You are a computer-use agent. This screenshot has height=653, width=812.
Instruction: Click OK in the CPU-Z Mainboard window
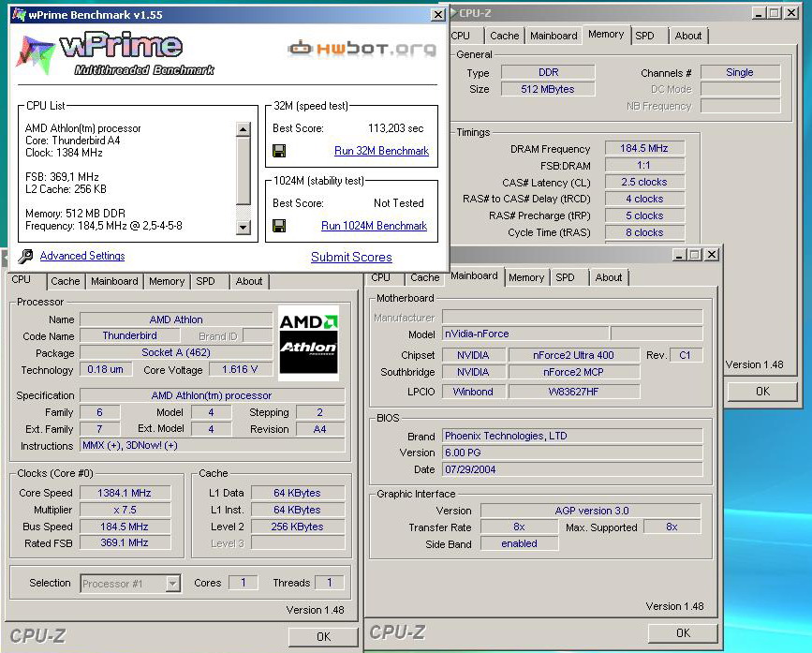(x=683, y=632)
